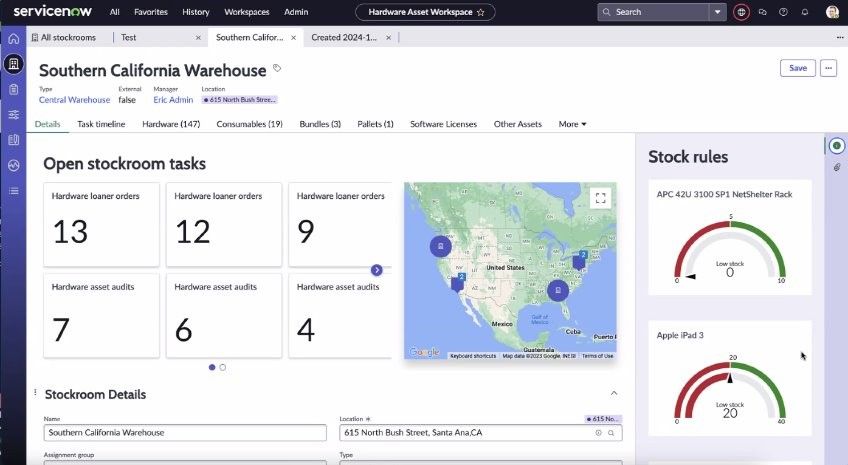Viewport: 848px width, 465px height.
Task: Toggle the green contextual sidebar panel button
Action: pyautogui.click(x=836, y=146)
